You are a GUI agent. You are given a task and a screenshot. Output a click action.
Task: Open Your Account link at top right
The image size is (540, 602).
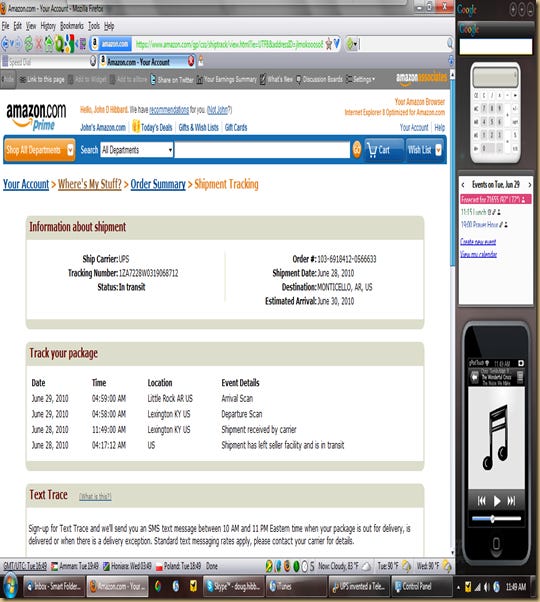pyautogui.click(x=414, y=127)
